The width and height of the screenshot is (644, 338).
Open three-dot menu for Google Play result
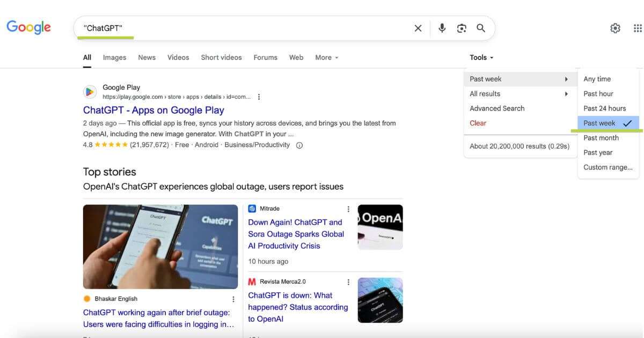(x=259, y=97)
